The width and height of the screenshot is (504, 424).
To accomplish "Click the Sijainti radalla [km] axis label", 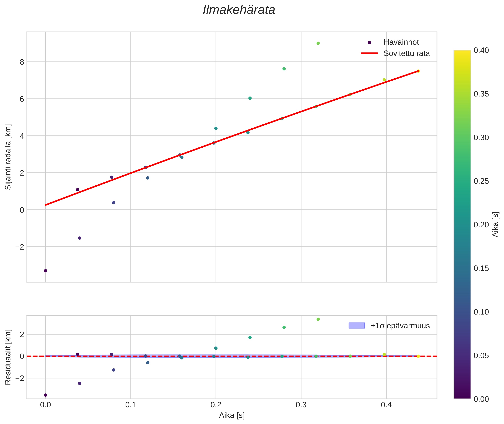I will pos(8,157).
